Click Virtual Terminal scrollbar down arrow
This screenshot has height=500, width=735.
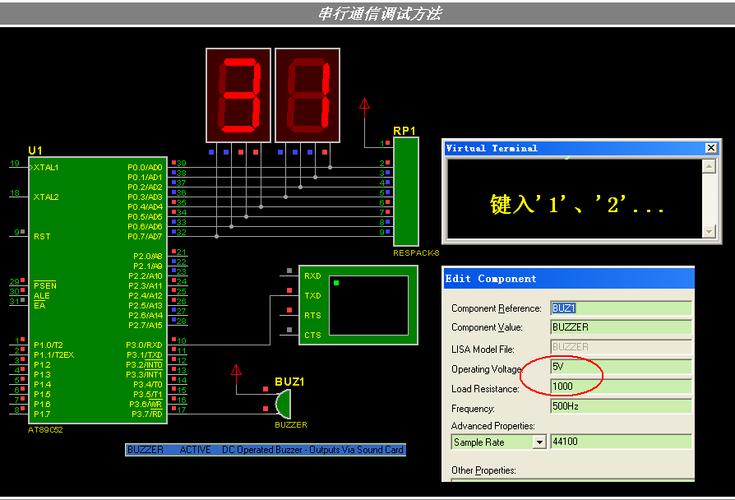[709, 231]
